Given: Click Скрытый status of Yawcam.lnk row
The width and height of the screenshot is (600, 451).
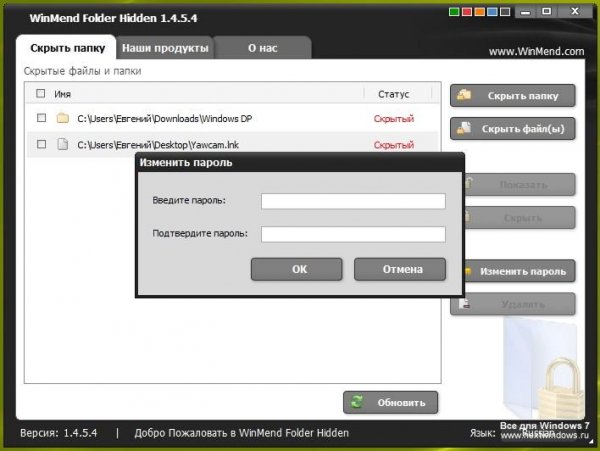Looking at the screenshot, I should coord(394,145).
